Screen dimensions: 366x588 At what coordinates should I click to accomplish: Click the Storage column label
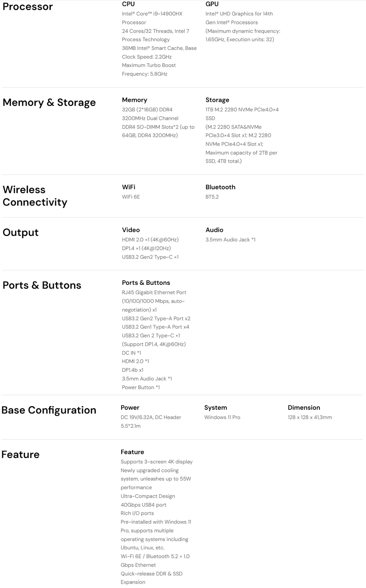coord(217,100)
